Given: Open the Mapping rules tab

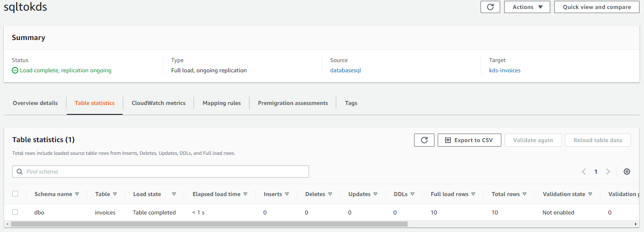Looking at the screenshot, I should [222, 103].
